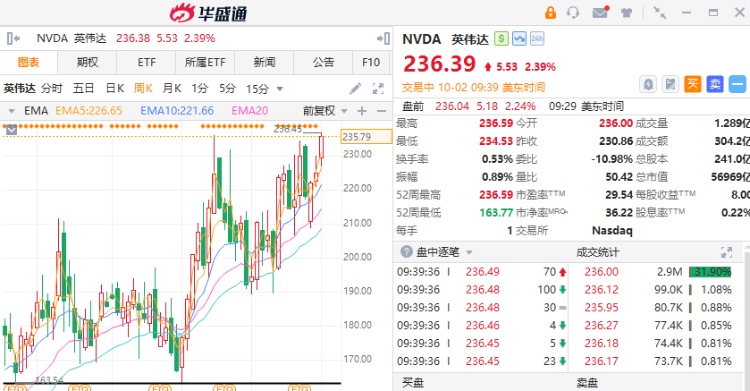Click the 236.12 price in 成交统计
The width and height of the screenshot is (750, 391).
click(601, 290)
